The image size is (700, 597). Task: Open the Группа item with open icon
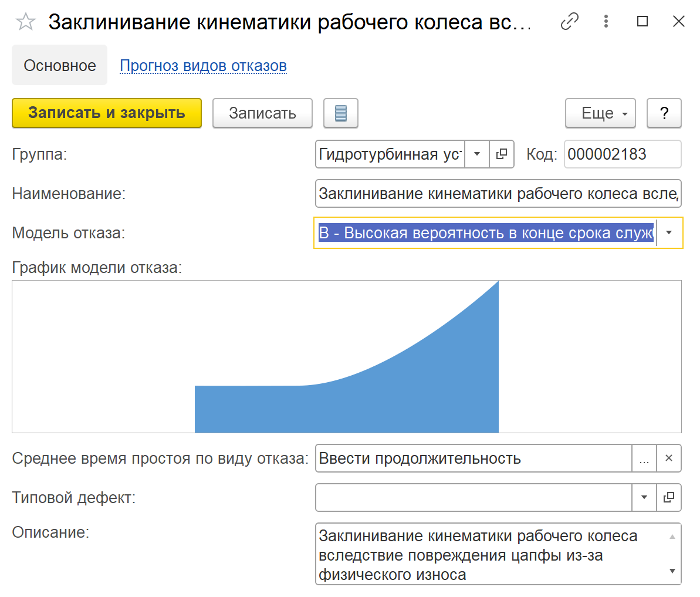pyautogui.click(x=502, y=154)
